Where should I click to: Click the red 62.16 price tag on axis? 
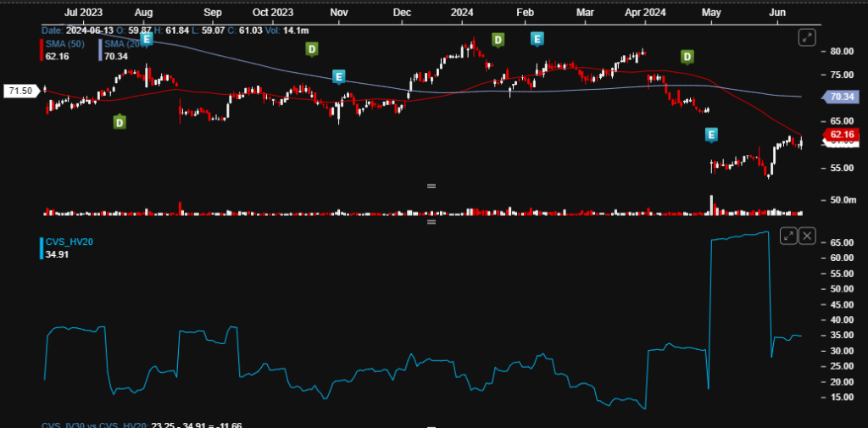(x=843, y=135)
